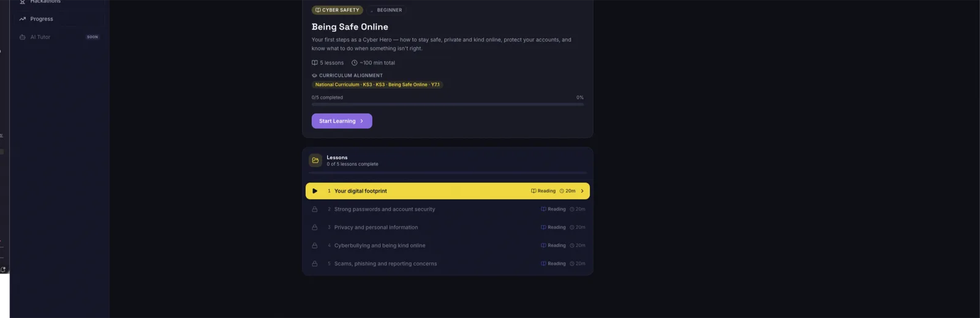Click lock icon for Scams, phishing lesson

[x=315, y=264]
